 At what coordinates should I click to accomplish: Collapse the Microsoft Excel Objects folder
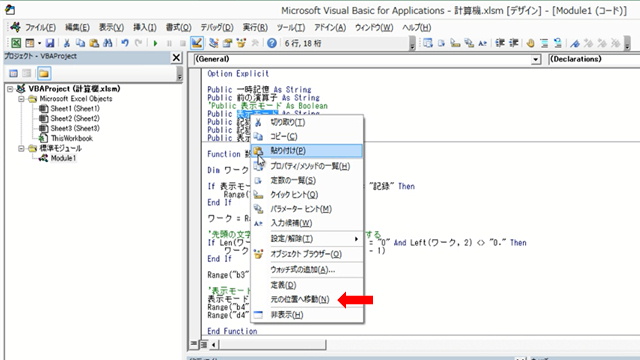pos(21,99)
